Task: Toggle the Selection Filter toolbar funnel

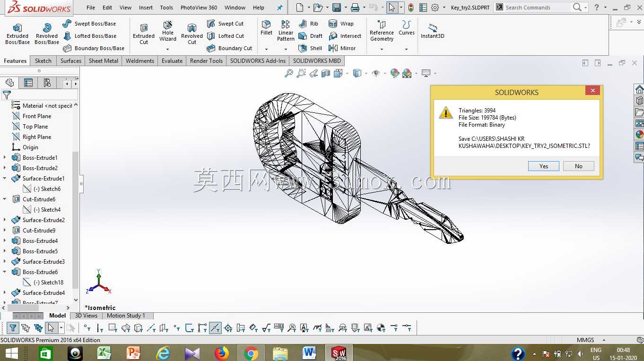Action: click(13, 327)
